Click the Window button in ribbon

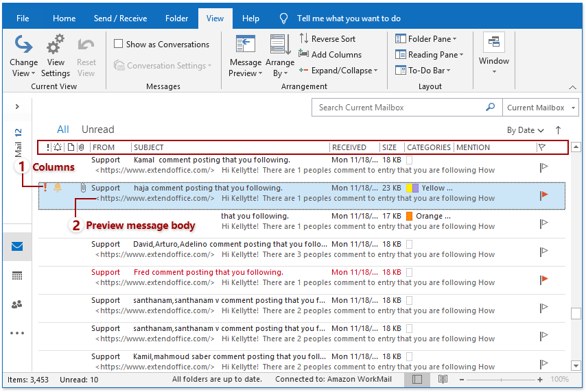tap(494, 52)
